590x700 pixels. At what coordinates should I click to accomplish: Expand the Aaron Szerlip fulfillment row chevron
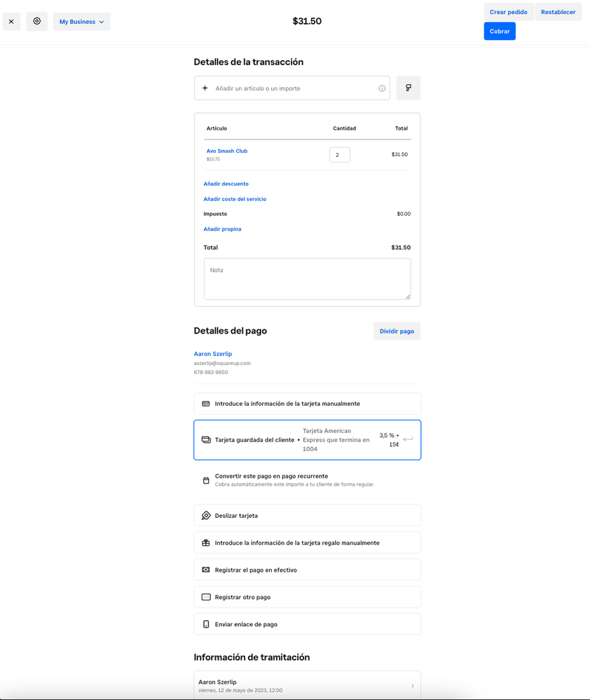coord(412,686)
